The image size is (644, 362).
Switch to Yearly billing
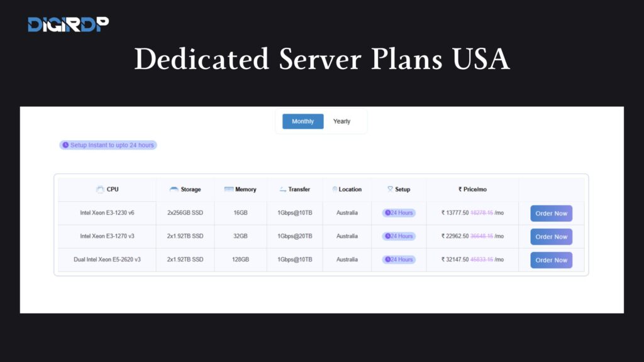click(341, 121)
